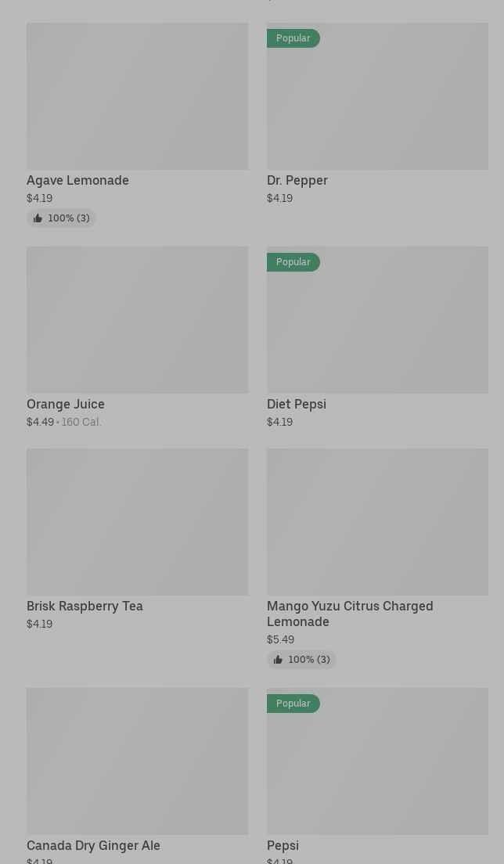Open Mango Yuzu Citrus Charged Lemonade image
This screenshot has height=864, width=504.
tap(377, 521)
